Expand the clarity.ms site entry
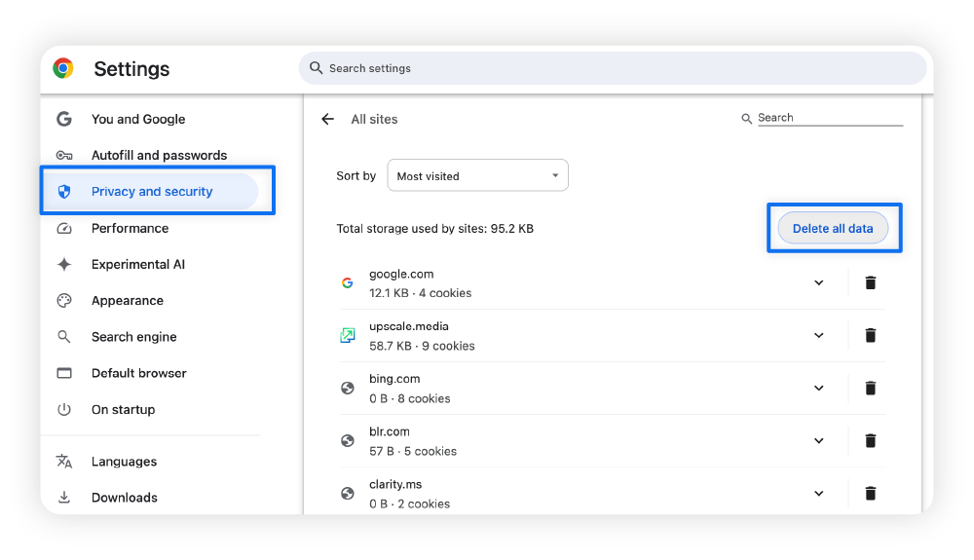 pyautogui.click(x=819, y=494)
